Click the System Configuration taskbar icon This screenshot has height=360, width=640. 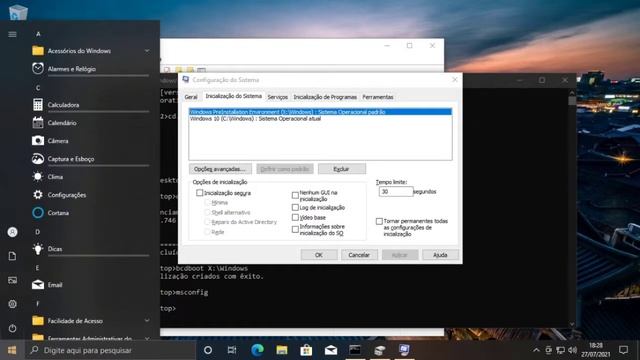(404, 350)
